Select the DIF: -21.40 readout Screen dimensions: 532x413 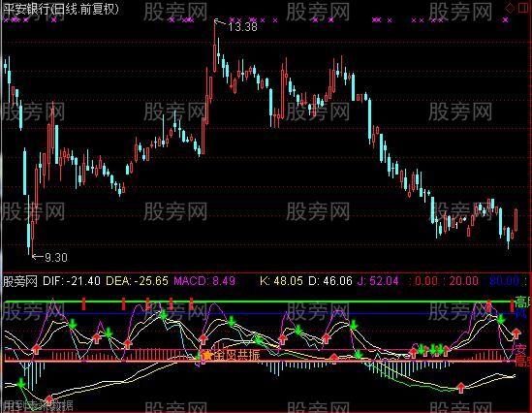pos(72,281)
